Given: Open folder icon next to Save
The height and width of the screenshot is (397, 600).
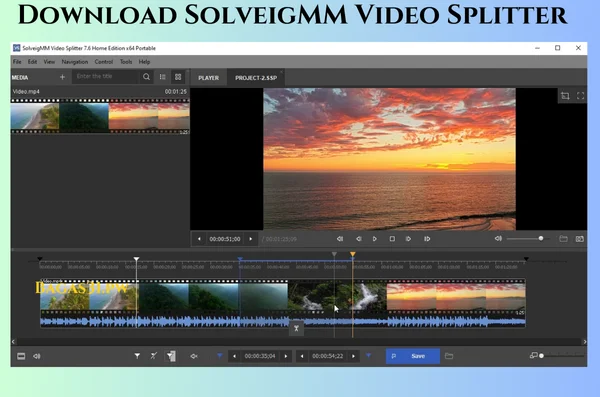Looking at the screenshot, I should coord(449,356).
